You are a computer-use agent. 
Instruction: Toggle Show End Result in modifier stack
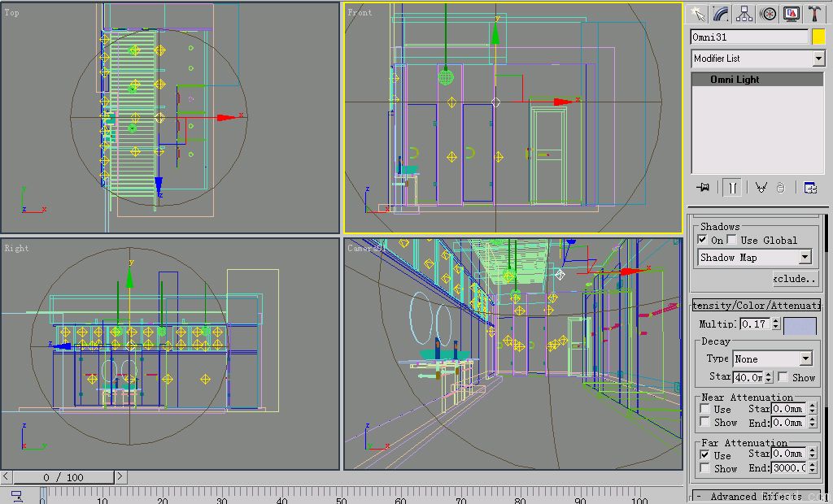pyautogui.click(x=732, y=187)
